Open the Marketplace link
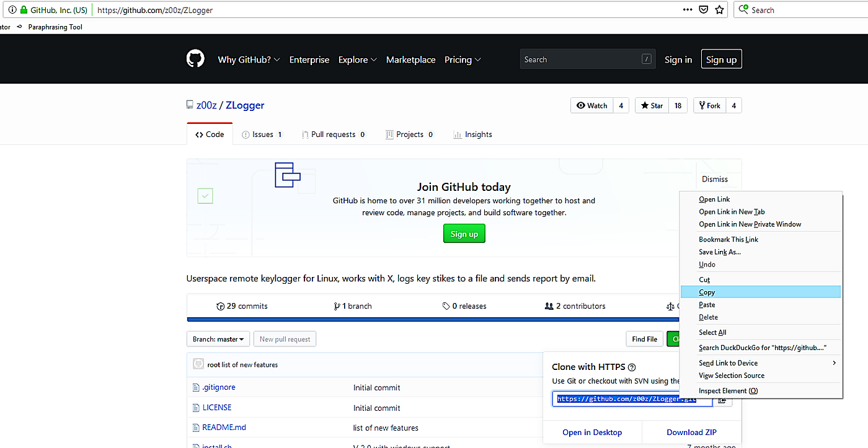The height and width of the screenshot is (448, 868). point(410,59)
